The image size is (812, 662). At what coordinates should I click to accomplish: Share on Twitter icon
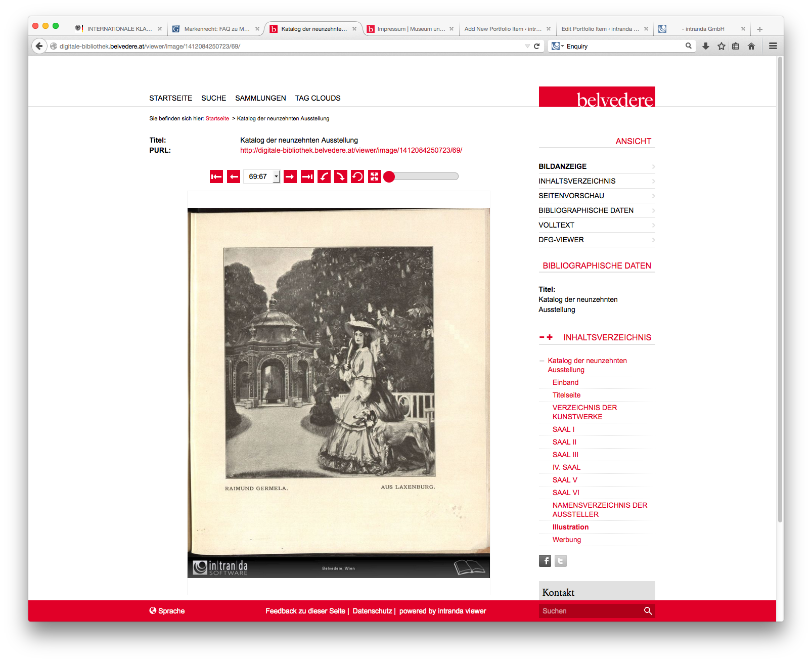point(561,561)
